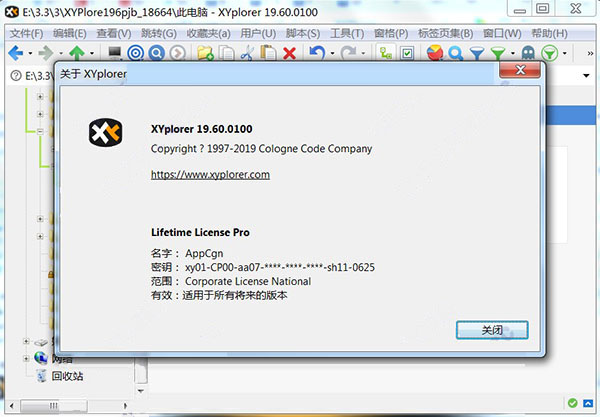Open the 工具(T) menu

point(347,33)
